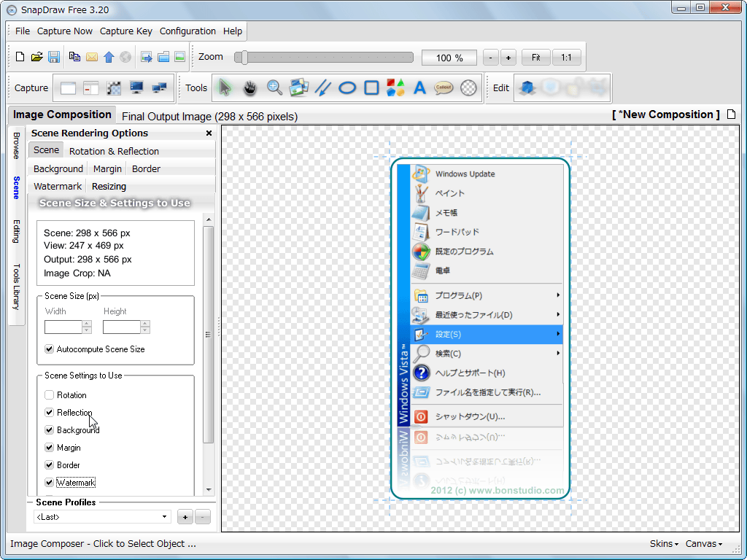Capture region with checkered selection icon

pyautogui.click(x=113, y=88)
